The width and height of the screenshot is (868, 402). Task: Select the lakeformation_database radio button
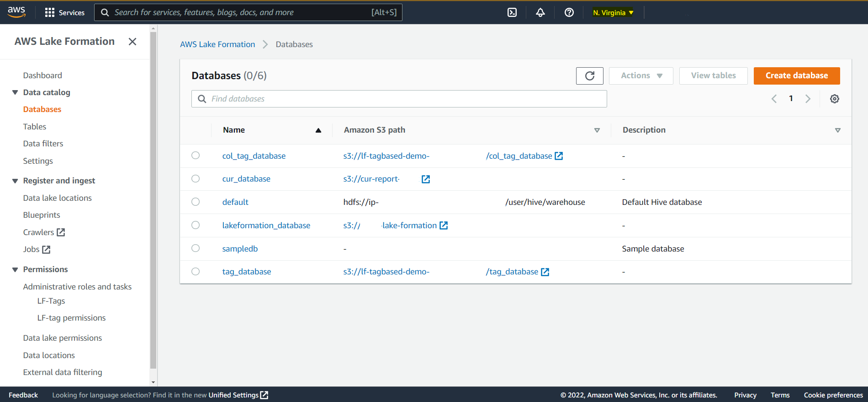click(x=196, y=225)
